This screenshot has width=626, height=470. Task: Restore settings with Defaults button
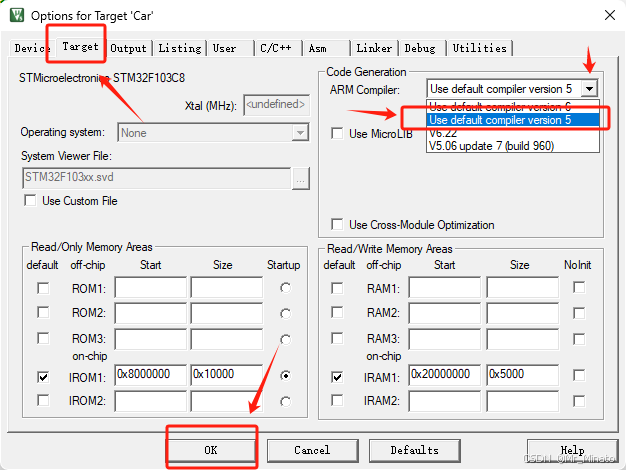coord(414,450)
